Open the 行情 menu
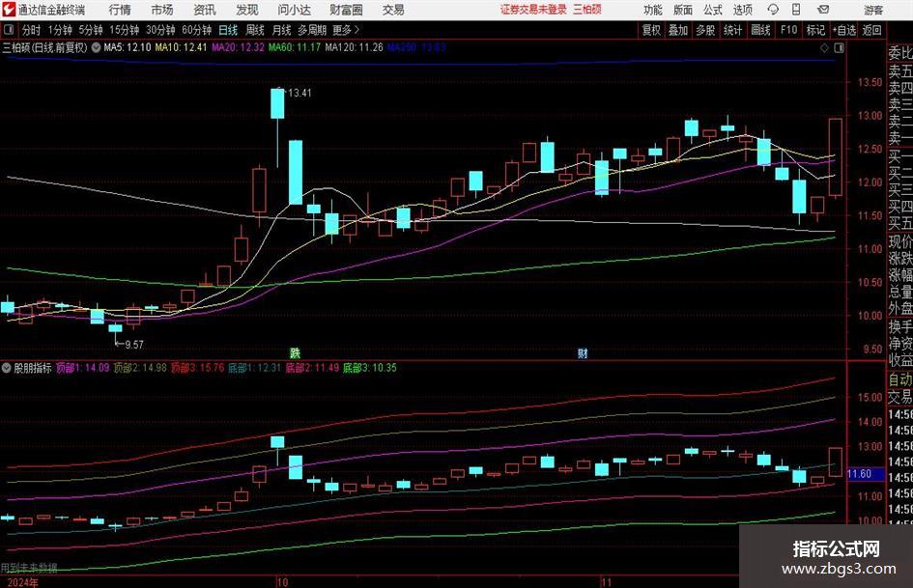The width and height of the screenshot is (913, 588). (120, 10)
